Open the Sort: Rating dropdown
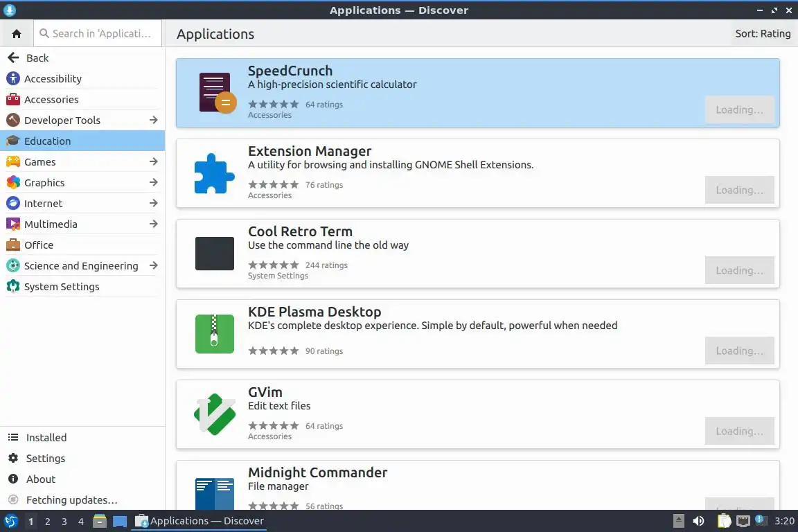Image resolution: width=798 pixels, height=532 pixels. [763, 34]
